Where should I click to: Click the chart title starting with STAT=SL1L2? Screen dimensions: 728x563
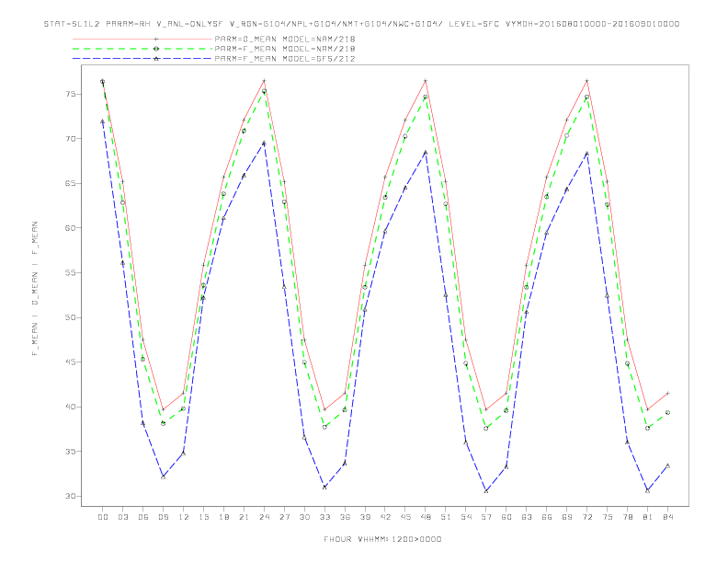361,24
